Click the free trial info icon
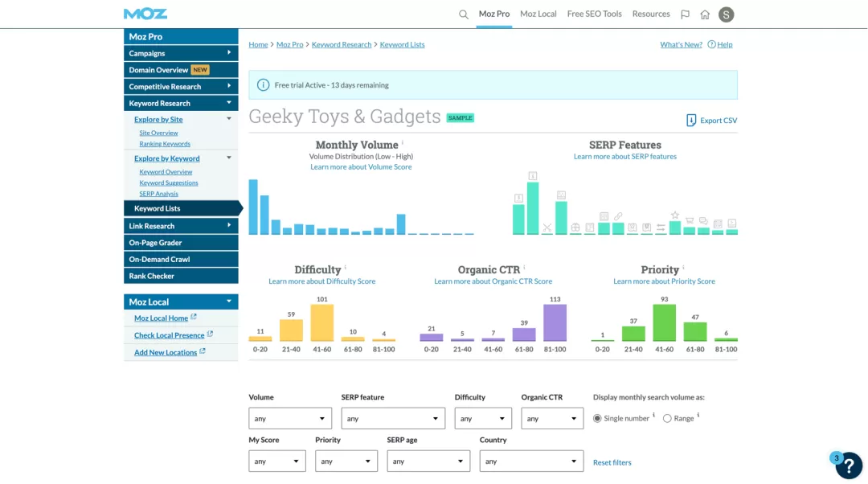 (263, 84)
